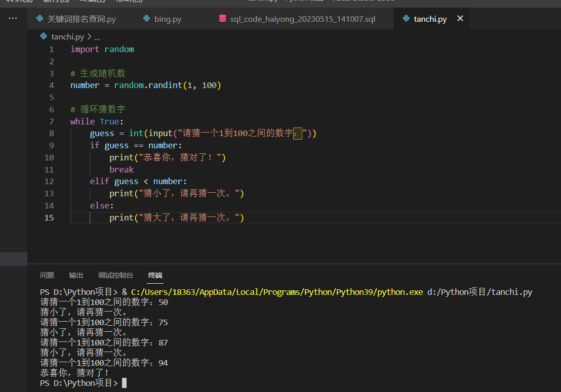Click the terminal guess value 94
Screen dimensions: 561x392
(x=163, y=363)
